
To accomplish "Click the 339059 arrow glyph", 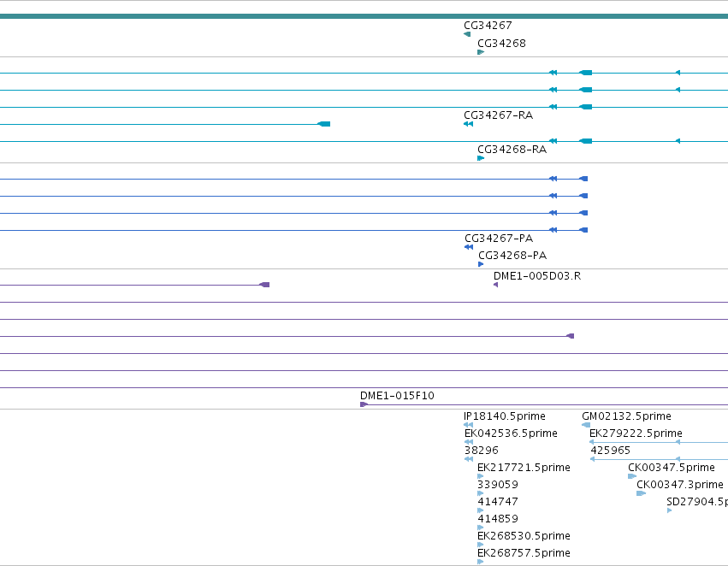I will pos(481,493).
